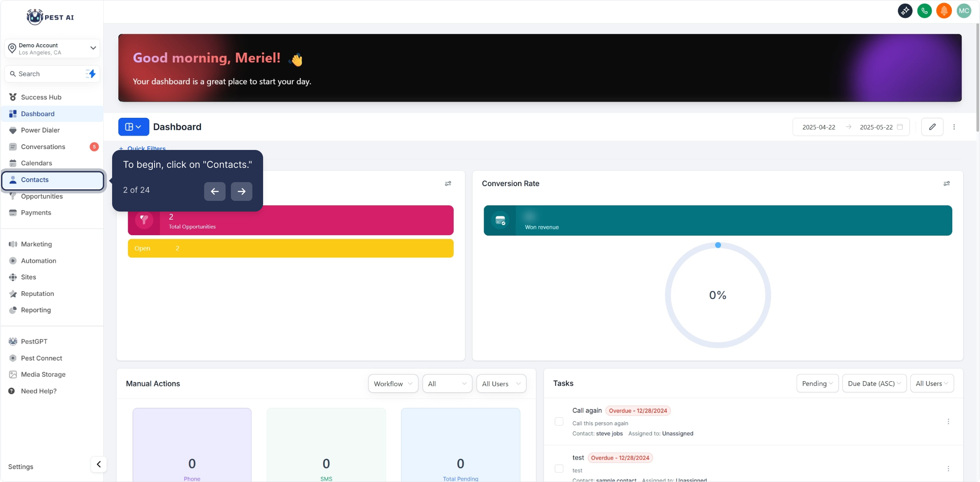Image resolution: width=980 pixels, height=482 pixels.
Task: Click the yellow Open opportunities bar
Action: pos(291,248)
